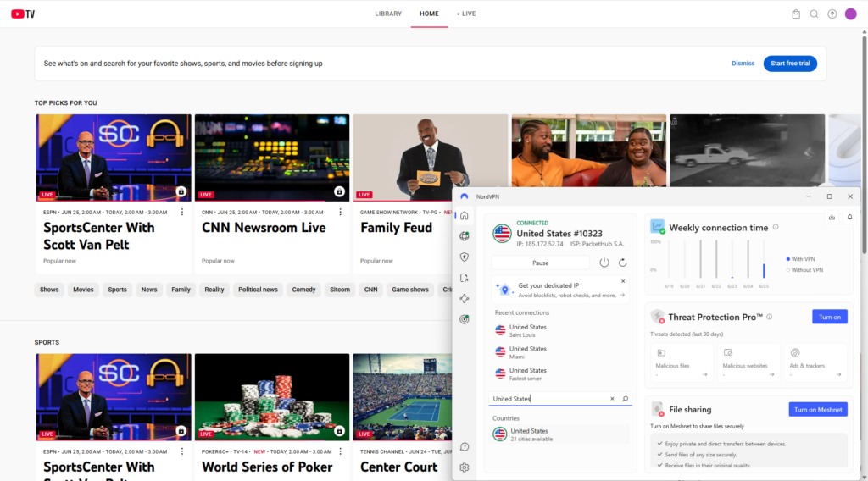Open file share icon in NordVPN sidebar
The width and height of the screenshot is (868, 481).
[465, 278]
